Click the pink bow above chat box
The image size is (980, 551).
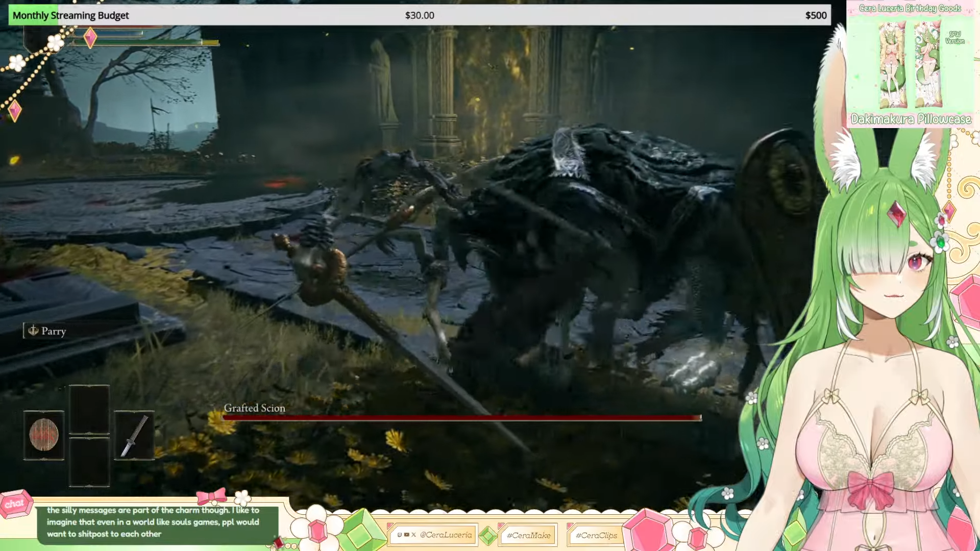point(211,495)
